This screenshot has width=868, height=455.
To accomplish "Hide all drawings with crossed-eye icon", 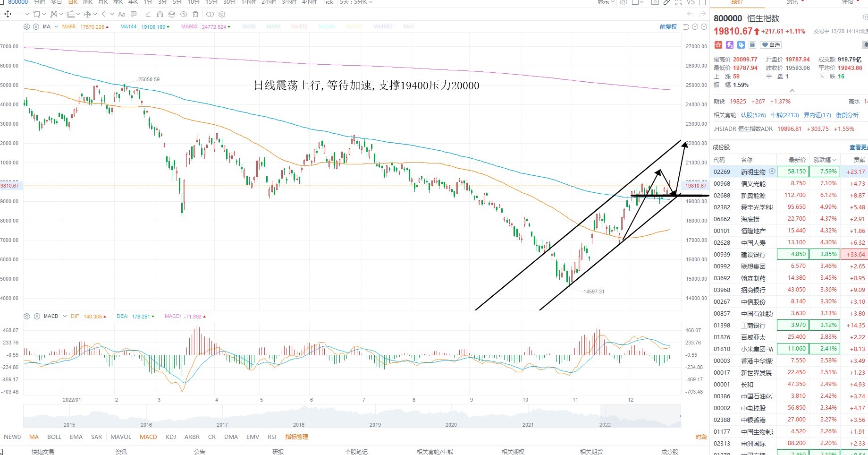I will [184, 14].
